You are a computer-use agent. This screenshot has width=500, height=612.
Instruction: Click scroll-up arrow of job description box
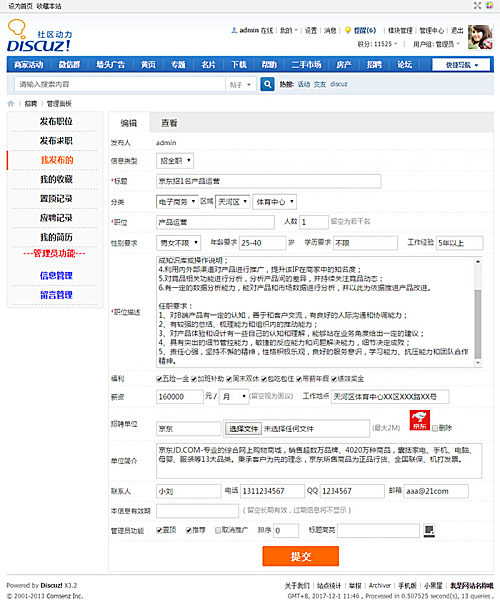point(478,261)
